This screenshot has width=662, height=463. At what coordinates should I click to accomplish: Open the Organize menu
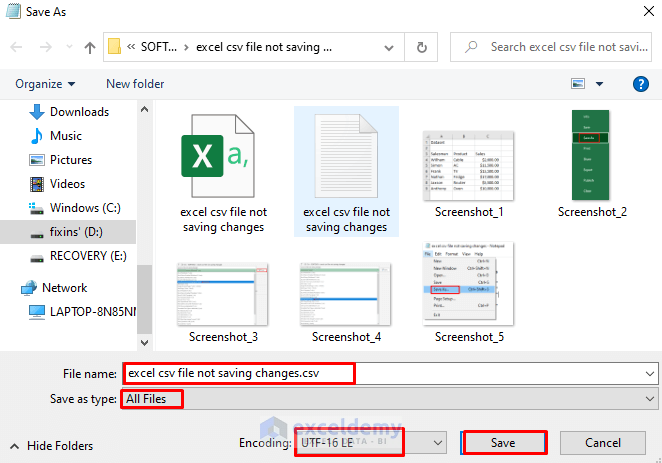[45, 84]
